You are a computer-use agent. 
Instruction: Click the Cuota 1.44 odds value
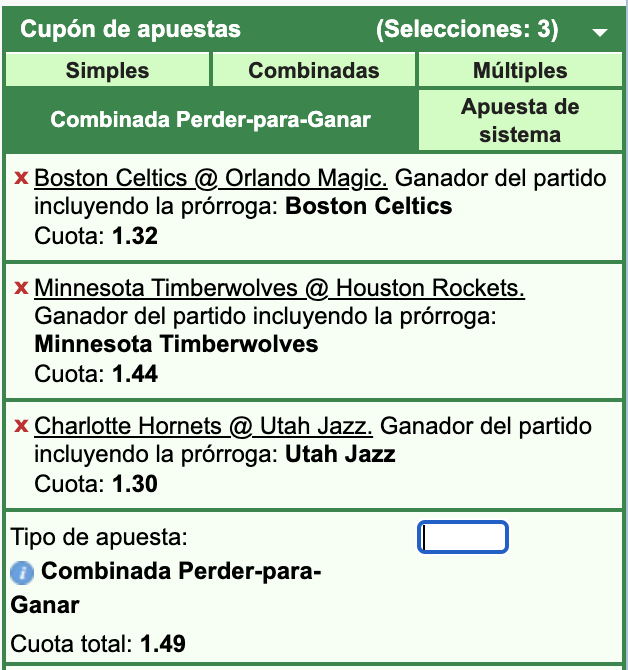pos(135,375)
